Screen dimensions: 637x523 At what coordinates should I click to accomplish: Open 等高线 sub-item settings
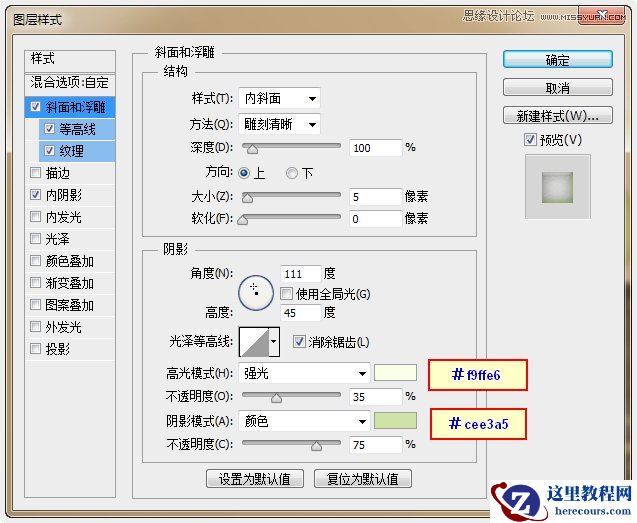[77, 129]
